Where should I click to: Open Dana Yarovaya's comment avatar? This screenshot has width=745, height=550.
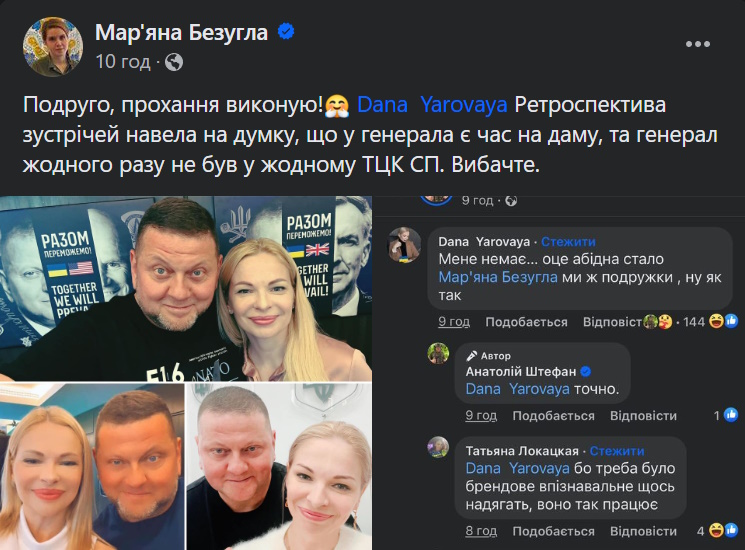tap(404, 245)
